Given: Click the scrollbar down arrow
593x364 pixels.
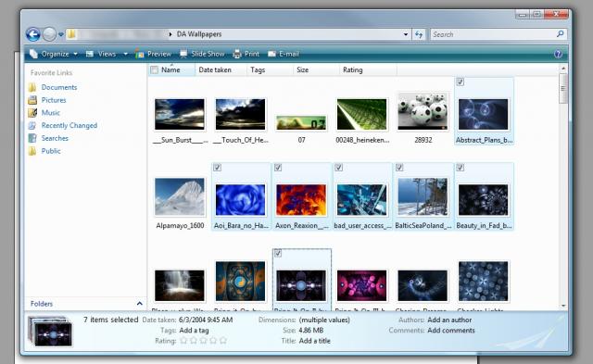Looking at the screenshot, I should point(563,306).
